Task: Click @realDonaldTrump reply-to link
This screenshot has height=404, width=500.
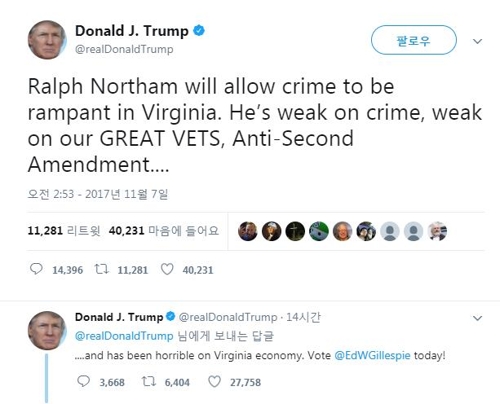Action: 124,336
